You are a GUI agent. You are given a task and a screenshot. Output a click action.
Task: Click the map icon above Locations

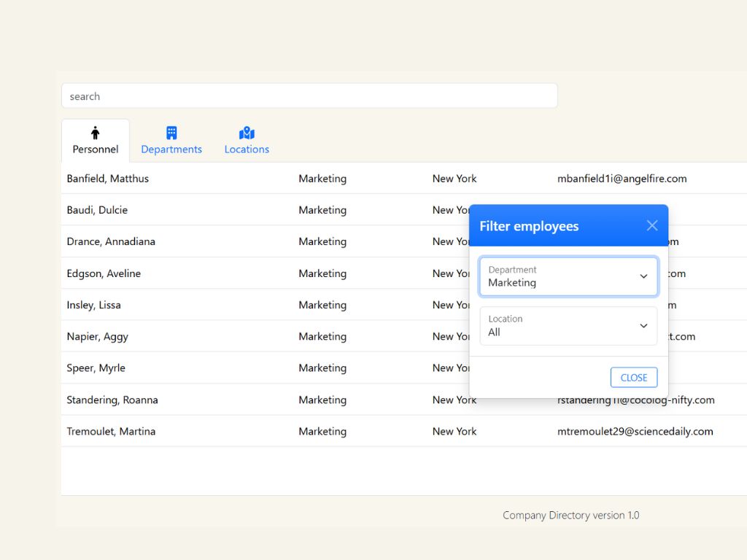tap(247, 133)
